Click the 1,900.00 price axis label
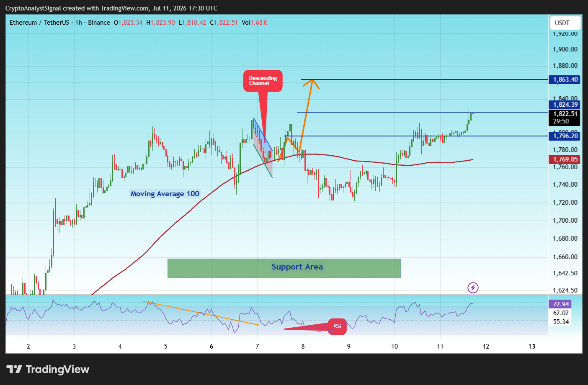Image resolution: width=588 pixels, height=385 pixels. point(565,49)
